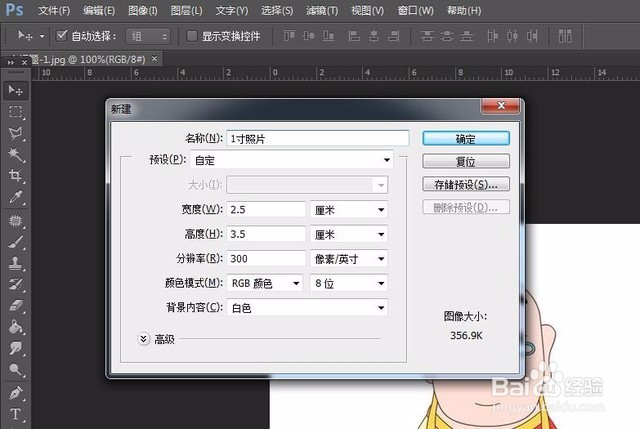Open the 文件(F) menu
Viewport: 640px width, 429px height.
pyautogui.click(x=54, y=10)
